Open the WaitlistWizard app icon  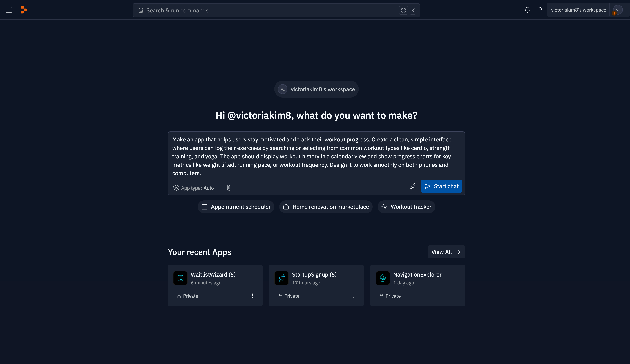[x=180, y=278]
